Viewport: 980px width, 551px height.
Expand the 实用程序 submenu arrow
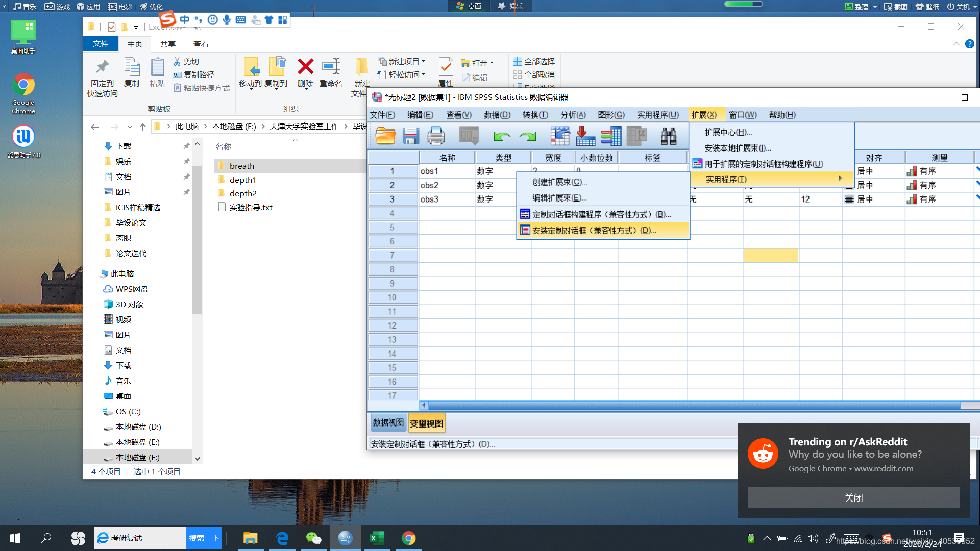tap(840, 179)
